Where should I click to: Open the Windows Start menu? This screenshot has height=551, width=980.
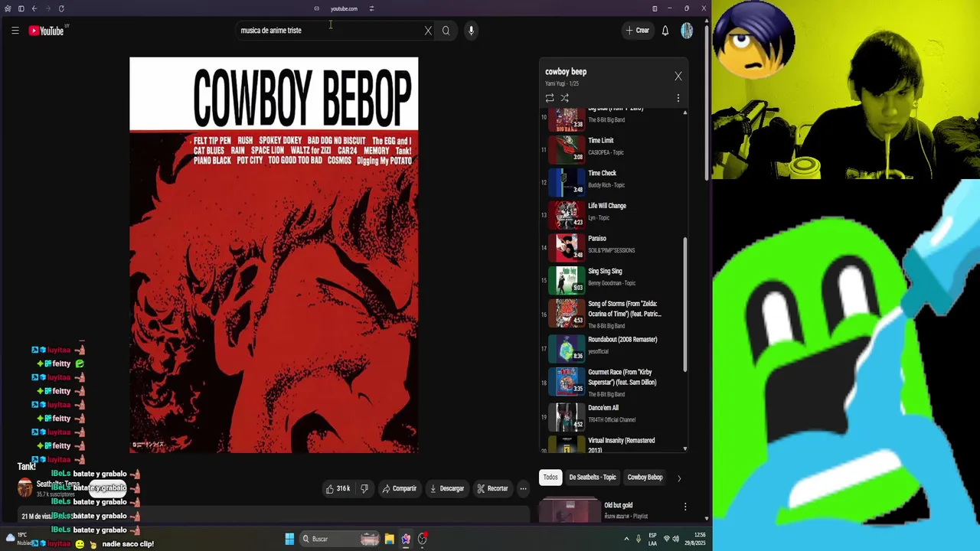click(x=289, y=539)
